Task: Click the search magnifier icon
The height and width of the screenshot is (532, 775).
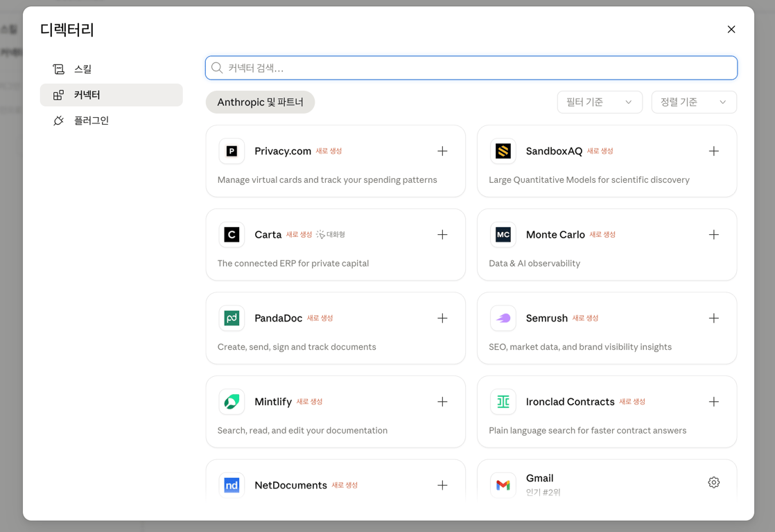Action: point(217,68)
